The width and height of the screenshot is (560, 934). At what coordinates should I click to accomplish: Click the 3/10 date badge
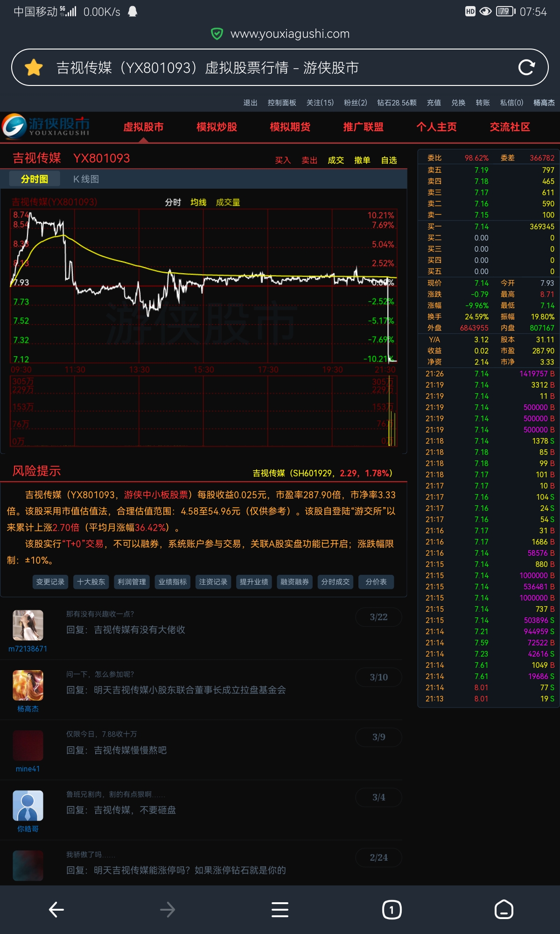tap(378, 677)
